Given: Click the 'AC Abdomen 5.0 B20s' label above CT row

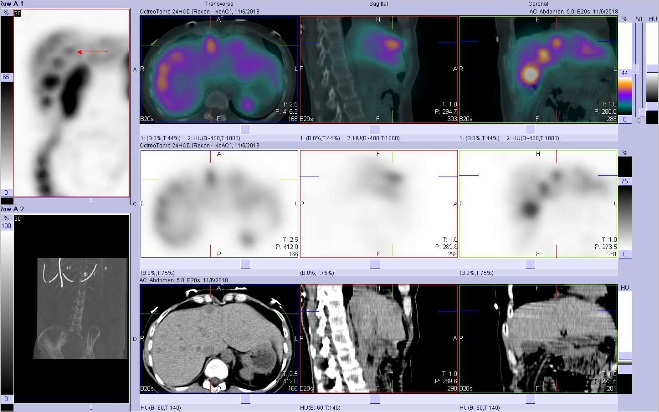Looking at the screenshot, I should [x=184, y=280].
